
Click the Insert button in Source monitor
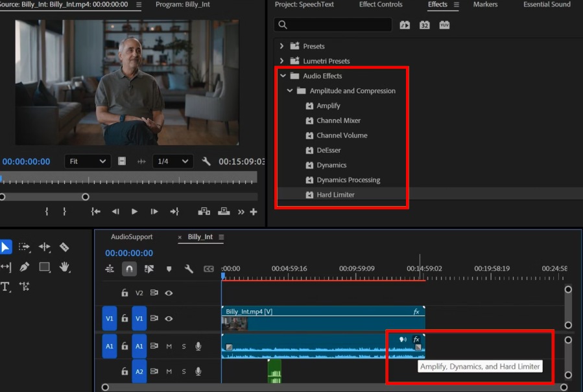pos(204,211)
